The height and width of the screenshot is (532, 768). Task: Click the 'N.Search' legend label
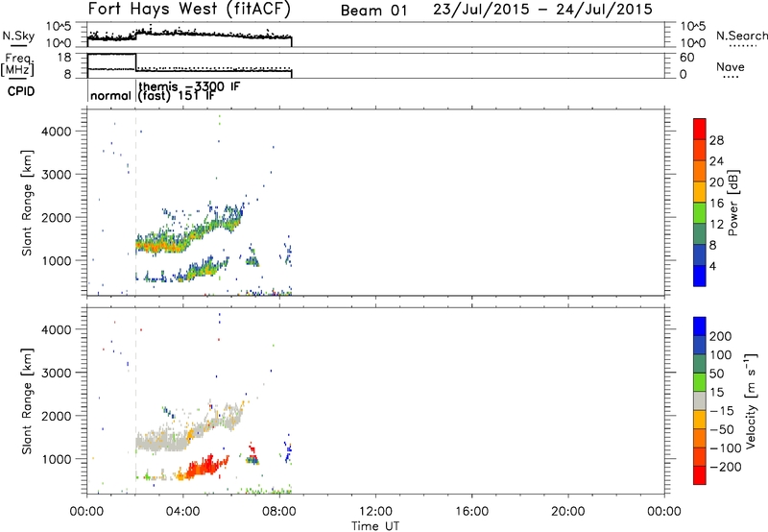741,36
